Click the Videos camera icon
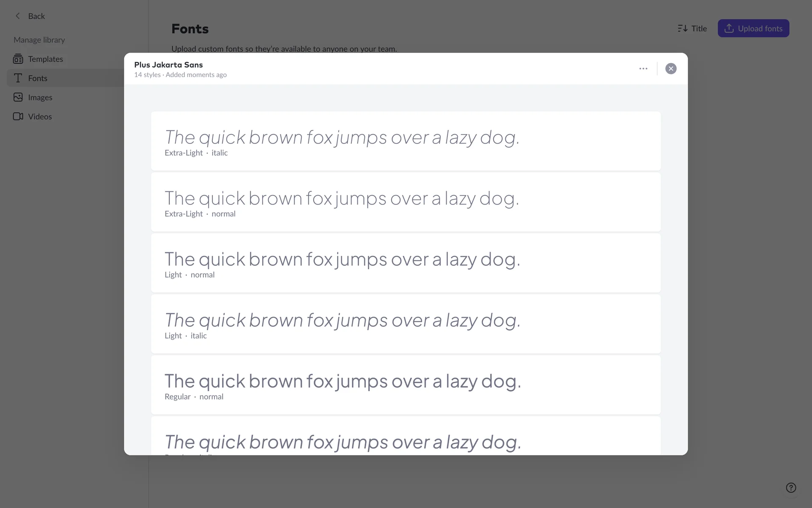This screenshot has height=508, width=812. 18,116
